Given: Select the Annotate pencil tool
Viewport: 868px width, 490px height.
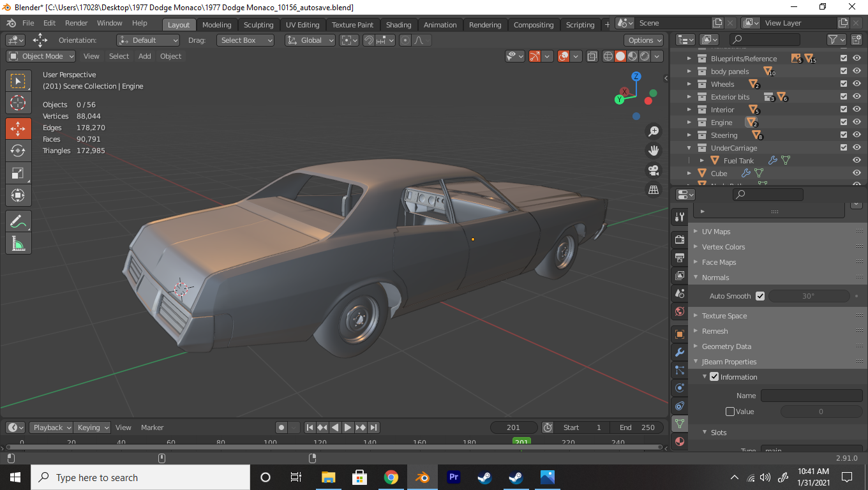Looking at the screenshot, I should 18,221.
